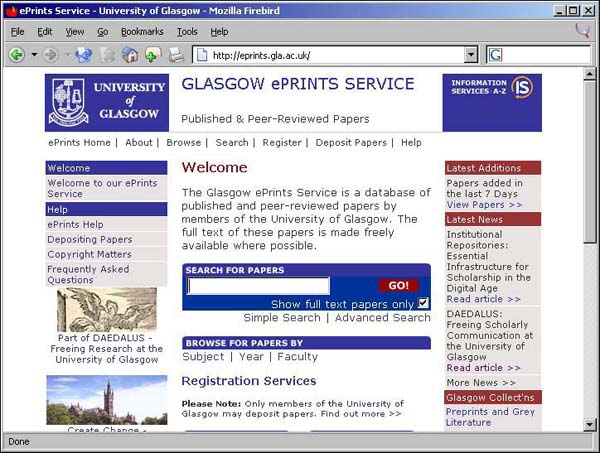Open the Simple Search link
The height and width of the screenshot is (453, 600).
[282, 318]
